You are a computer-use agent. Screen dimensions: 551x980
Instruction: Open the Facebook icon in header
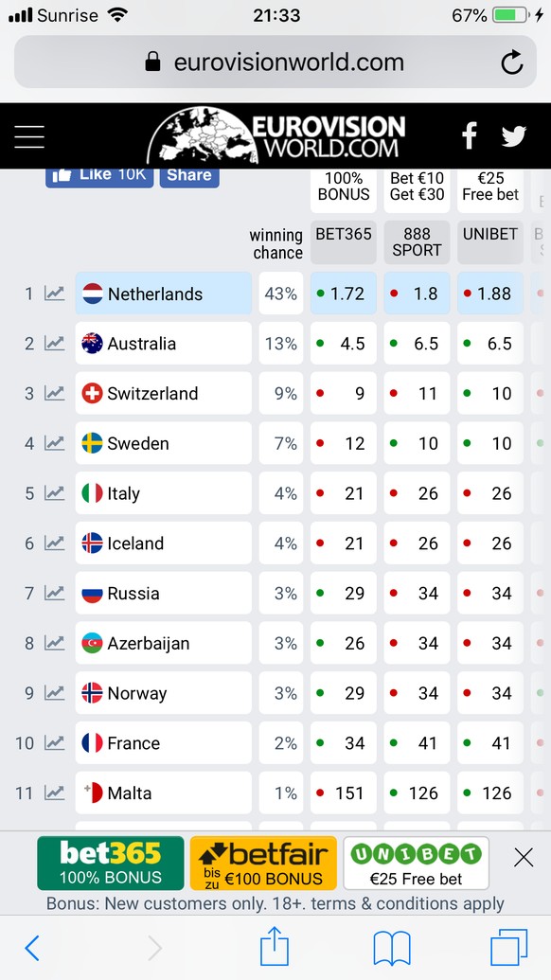470,135
